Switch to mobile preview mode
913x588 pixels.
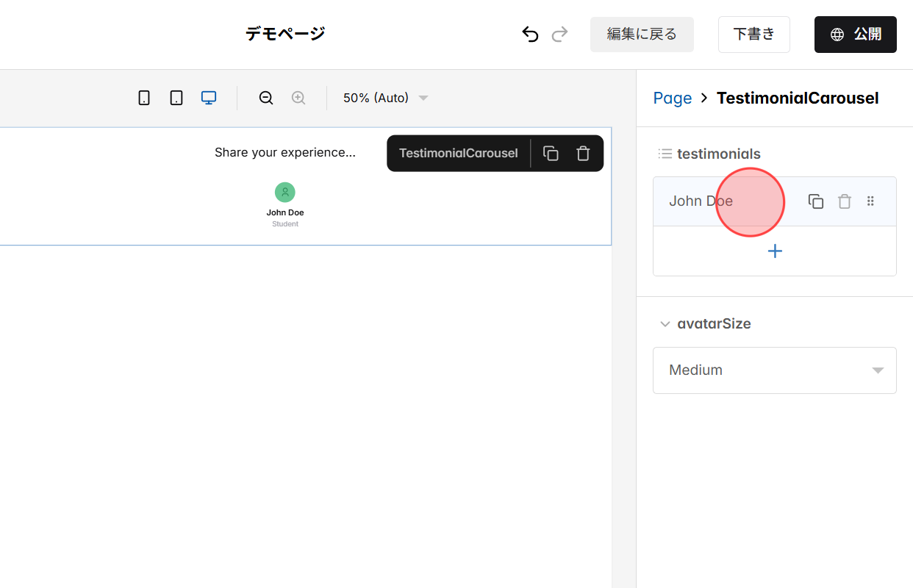point(144,97)
